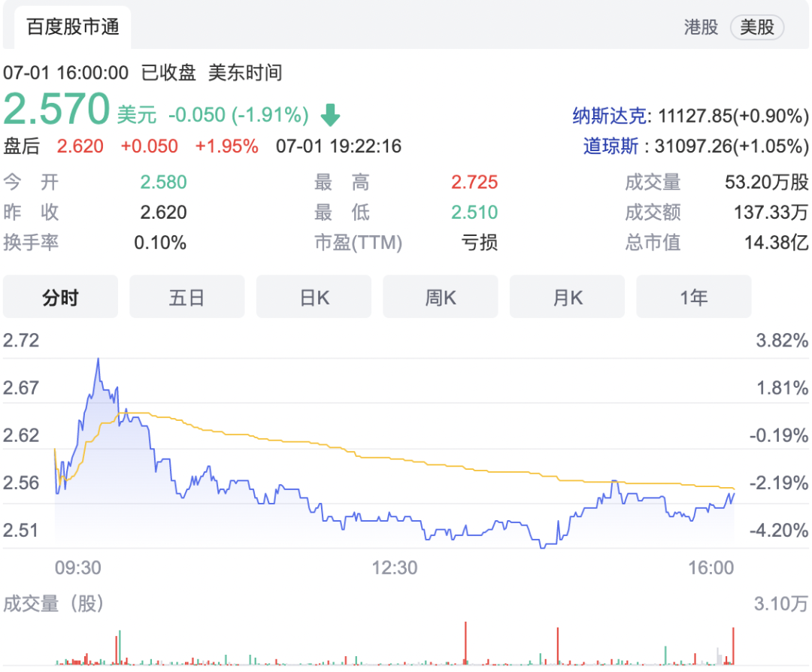The width and height of the screenshot is (812, 672).
Task: Select the 美股 market pill
Action: pos(756,28)
